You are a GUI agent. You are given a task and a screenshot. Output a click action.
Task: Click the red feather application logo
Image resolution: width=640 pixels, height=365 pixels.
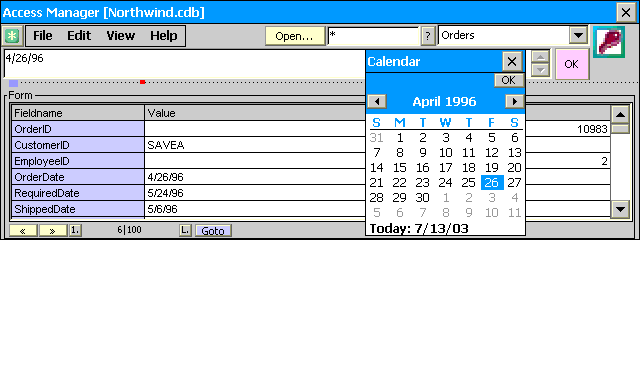tap(609, 42)
